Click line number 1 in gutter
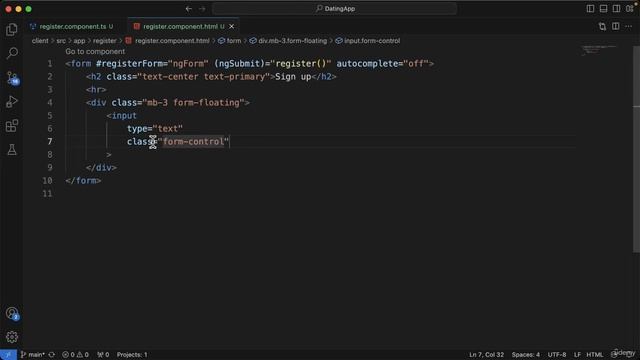This screenshot has width=640, height=360. click(x=50, y=64)
